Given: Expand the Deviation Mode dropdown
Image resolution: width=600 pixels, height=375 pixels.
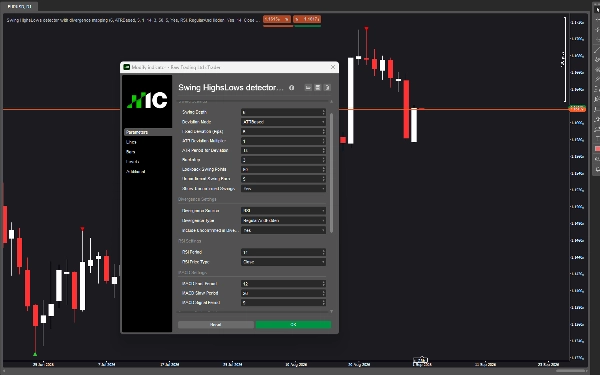Looking at the screenshot, I should tap(283, 122).
